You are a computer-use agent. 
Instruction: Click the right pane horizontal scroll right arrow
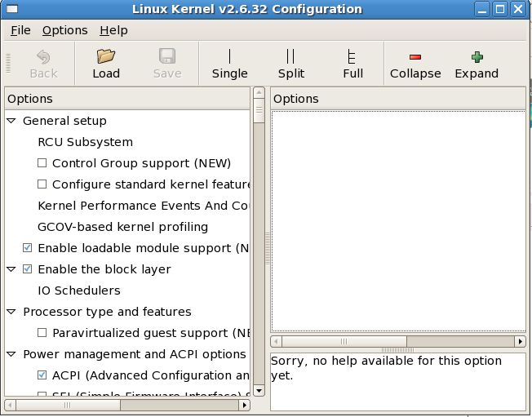point(520,341)
